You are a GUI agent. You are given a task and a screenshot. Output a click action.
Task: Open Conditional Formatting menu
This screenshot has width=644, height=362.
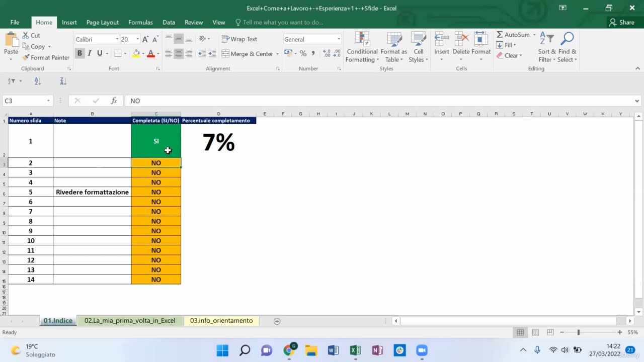[x=362, y=48]
